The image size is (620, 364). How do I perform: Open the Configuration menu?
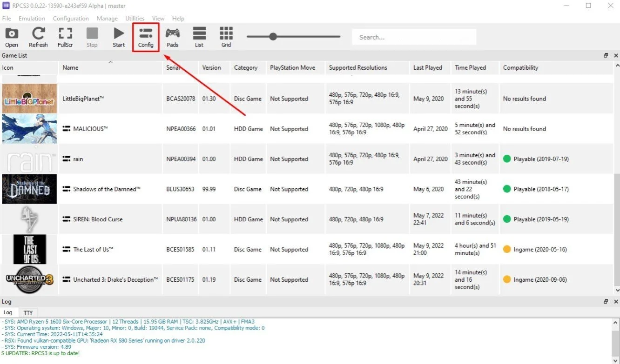click(x=71, y=19)
